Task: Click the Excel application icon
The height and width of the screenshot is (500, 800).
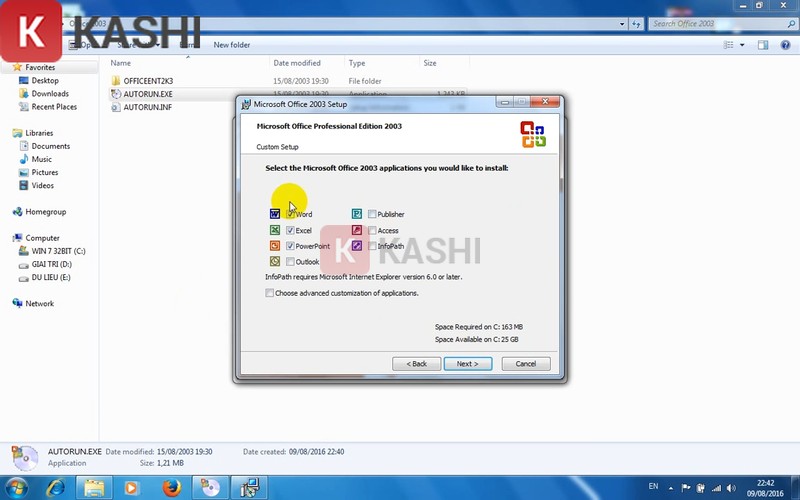Action: click(x=275, y=230)
